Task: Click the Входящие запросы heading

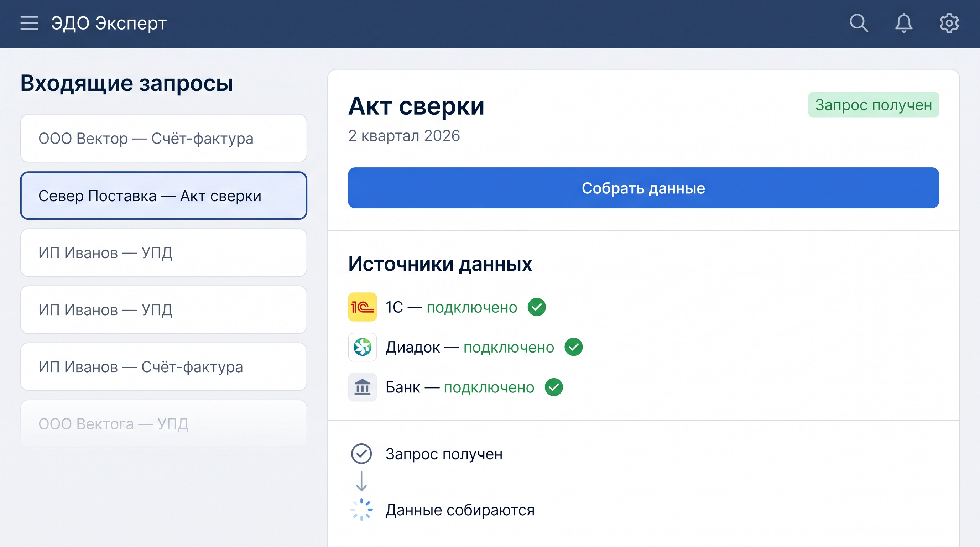Action: [127, 84]
